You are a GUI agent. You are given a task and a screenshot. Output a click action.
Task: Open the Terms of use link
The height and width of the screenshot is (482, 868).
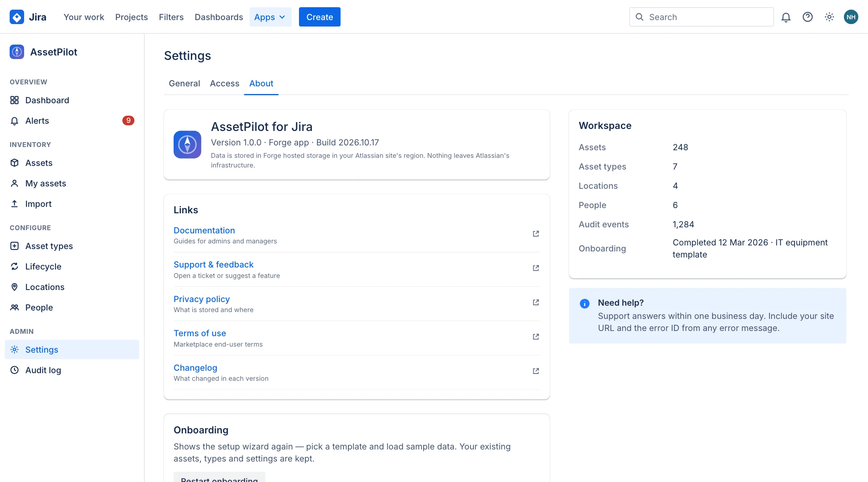click(x=200, y=333)
